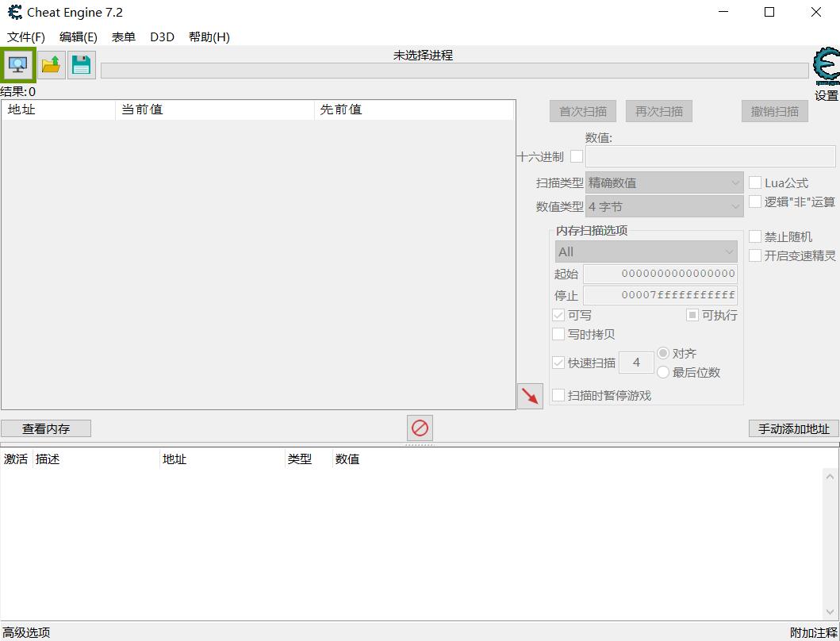Maximize the Cheat Engine window
The image size is (840, 641).
tap(769, 12)
